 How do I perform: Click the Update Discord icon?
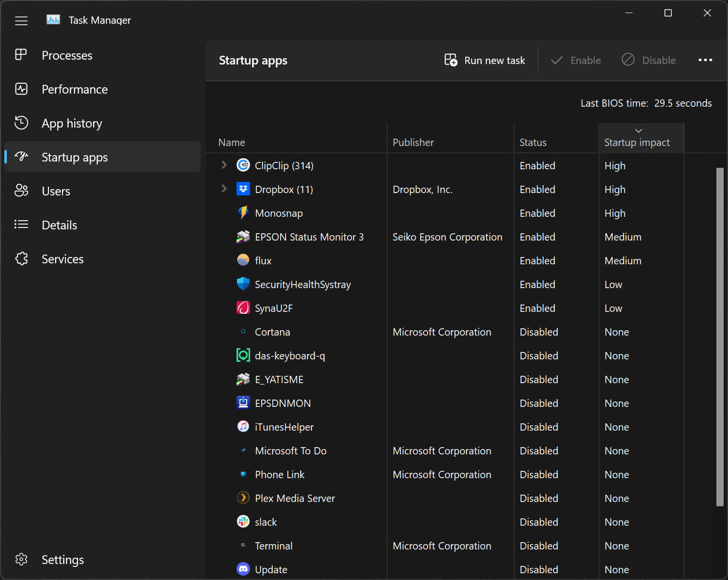coord(243,569)
